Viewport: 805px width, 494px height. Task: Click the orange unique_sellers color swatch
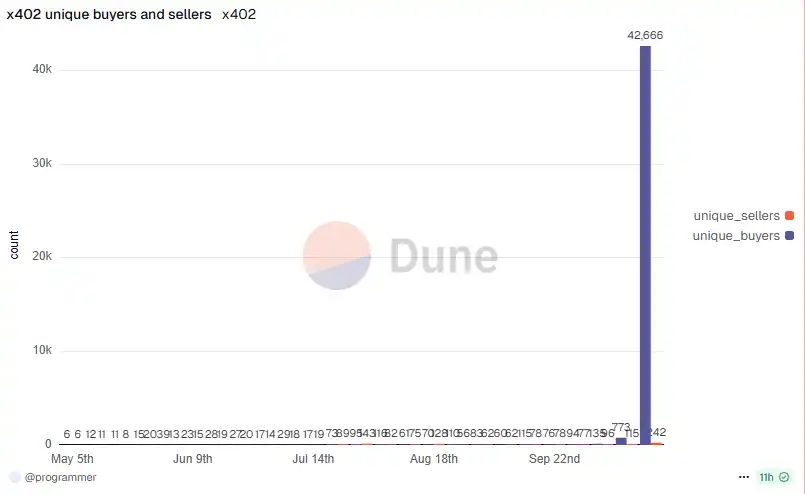789,215
